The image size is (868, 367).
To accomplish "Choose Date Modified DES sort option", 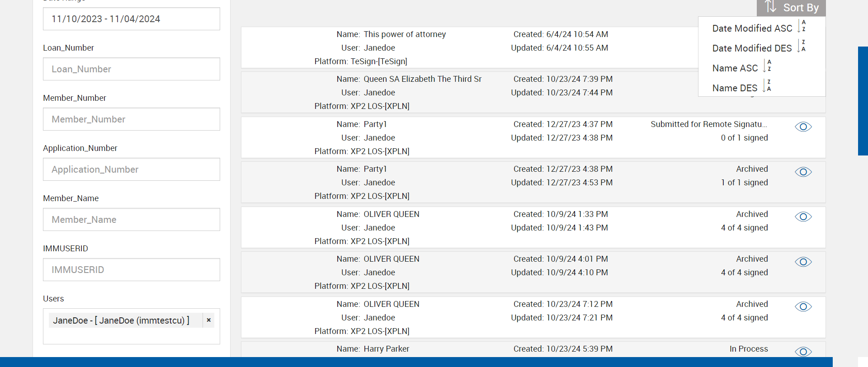I will pos(752,48).
